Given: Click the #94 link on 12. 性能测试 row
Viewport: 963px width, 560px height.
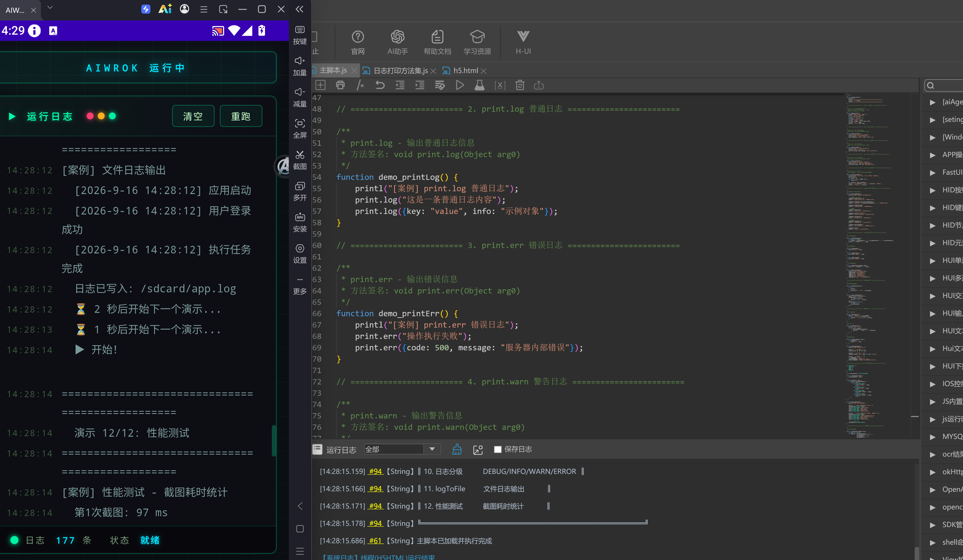Looking at the screenshot, I should click(x=375, y=506).
